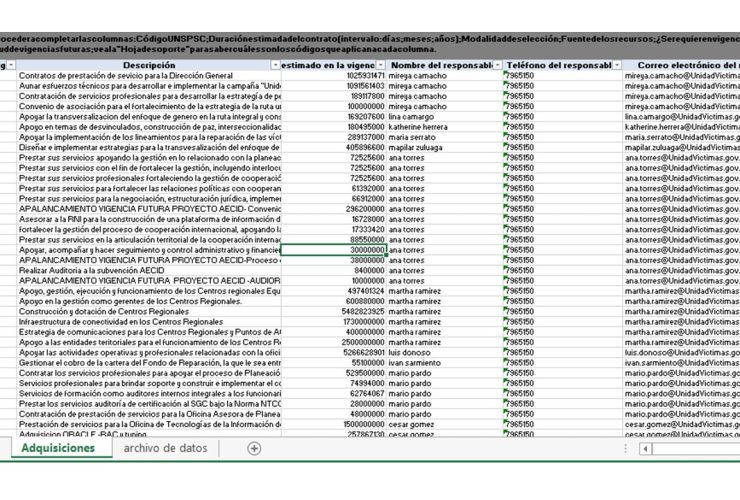Select the cell with value 1025931471
This screenshot has width=740, height=500.
click(x=334, y=76)
